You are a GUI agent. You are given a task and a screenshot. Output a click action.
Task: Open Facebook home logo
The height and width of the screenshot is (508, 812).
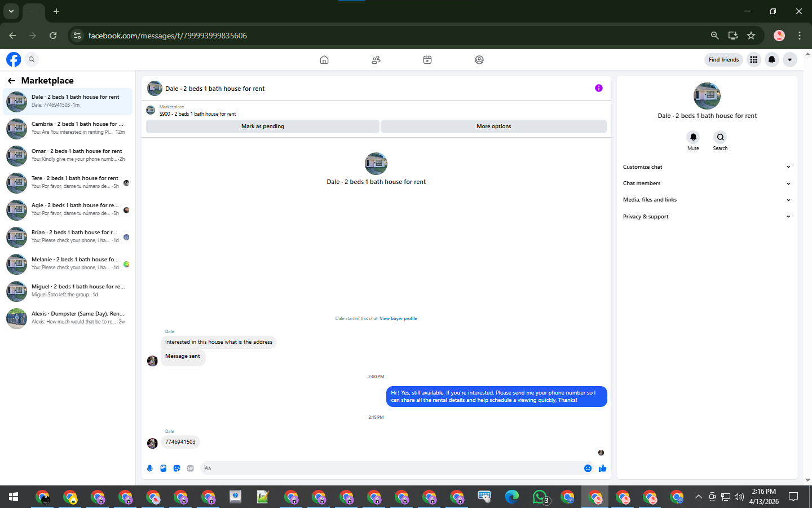pyautogui.click(x=14, y=59)
